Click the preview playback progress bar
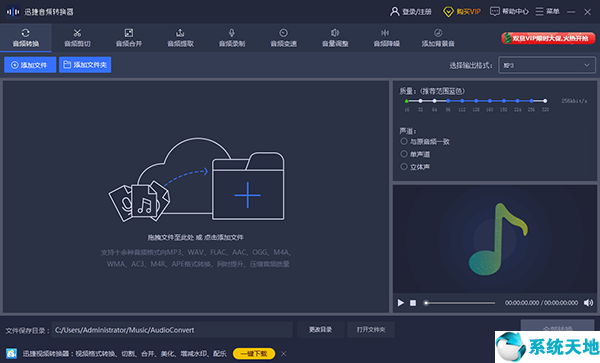 pos(460,303)
